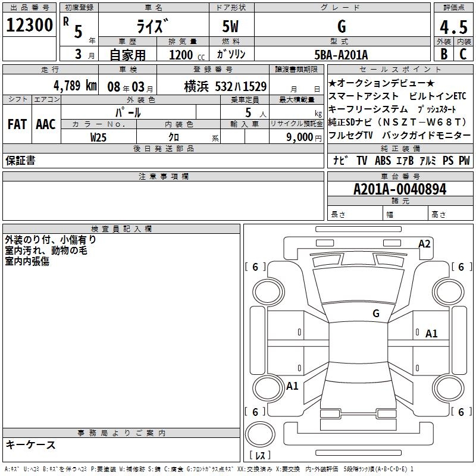Click the アルミ equipment label
476x476 pixels.
click(427, 160)
